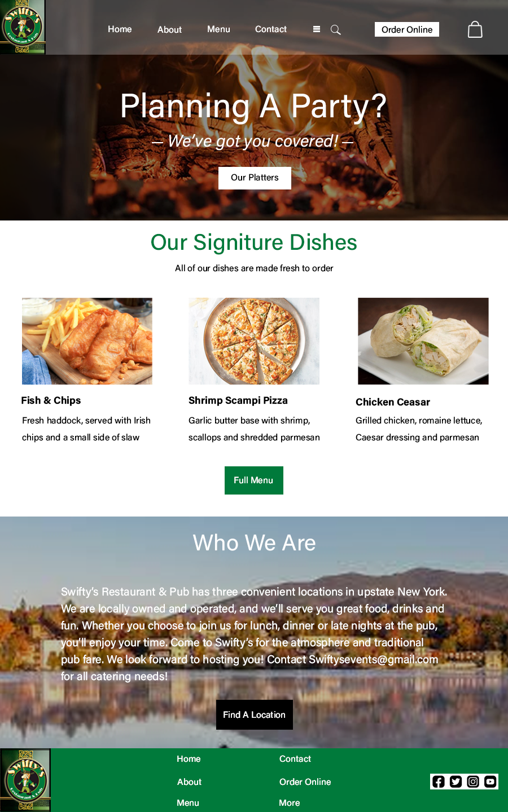Open the shopping bag cart icon
This screenshot has height=812, width=508.
coord(475,29)
